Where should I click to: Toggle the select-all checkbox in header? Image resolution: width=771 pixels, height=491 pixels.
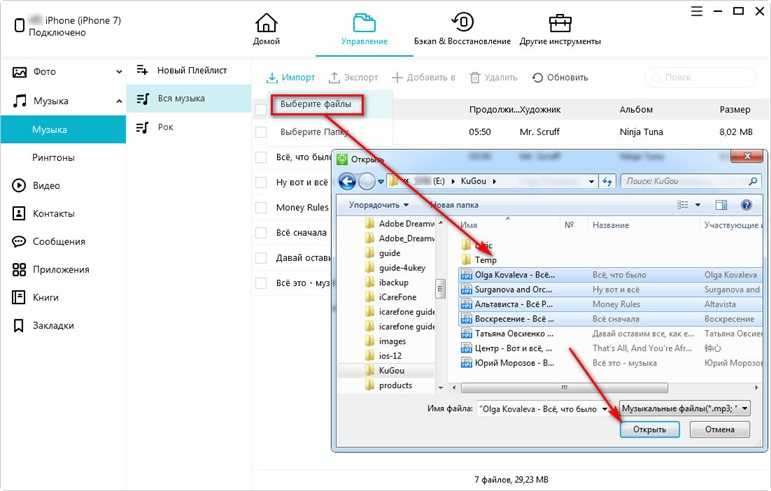coord(261,109)
